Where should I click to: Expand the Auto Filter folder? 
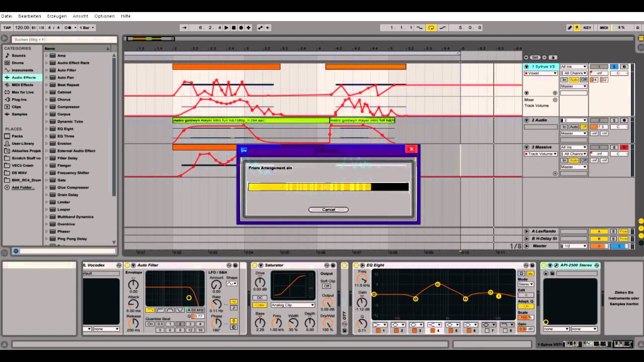pyautogui.click(x=47, y=70)
